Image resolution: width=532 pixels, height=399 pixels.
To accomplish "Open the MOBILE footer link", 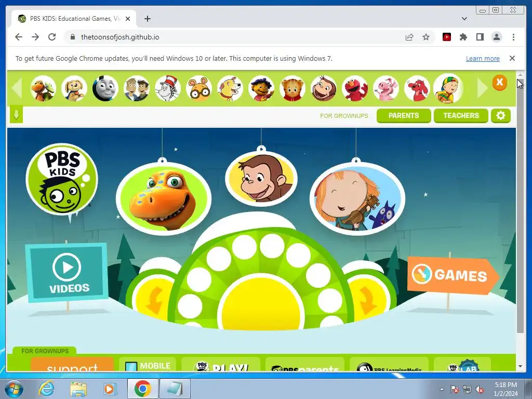I will (148, 364).
